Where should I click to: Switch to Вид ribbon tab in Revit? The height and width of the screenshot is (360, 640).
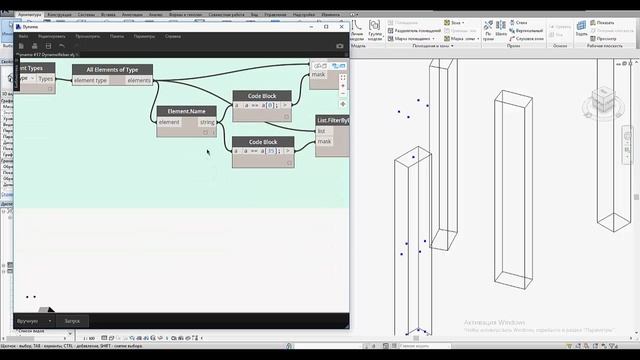pyautogui.click(x=255, y=14)
